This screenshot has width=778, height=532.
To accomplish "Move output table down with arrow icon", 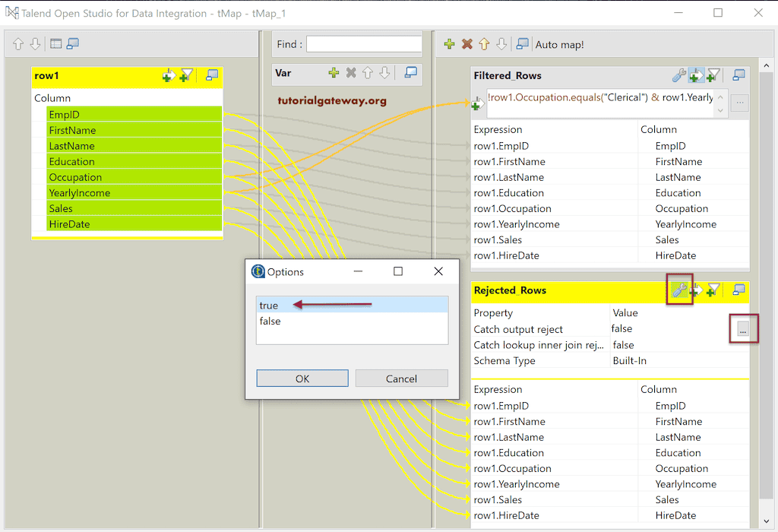I will click(x=500, y=44).
